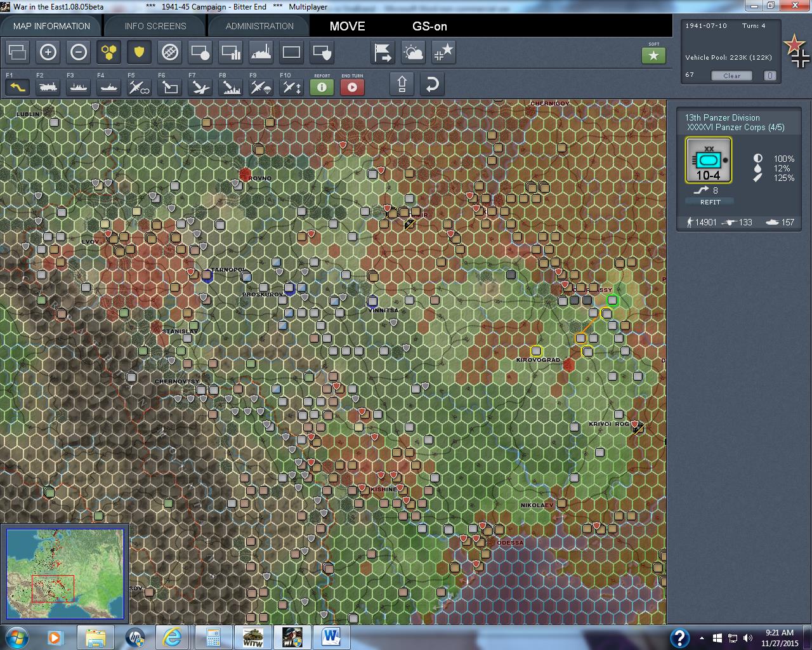The width and height of the screenshot is (812, 650).
Task: Select F10 air transfer mode
Action: pos(292,87)
